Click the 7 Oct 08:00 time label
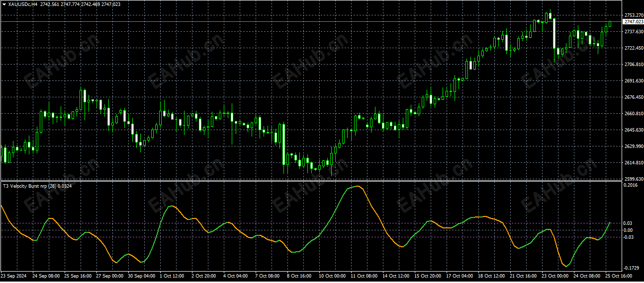Viewport: 644px width, 283px height. pos(268,276)
